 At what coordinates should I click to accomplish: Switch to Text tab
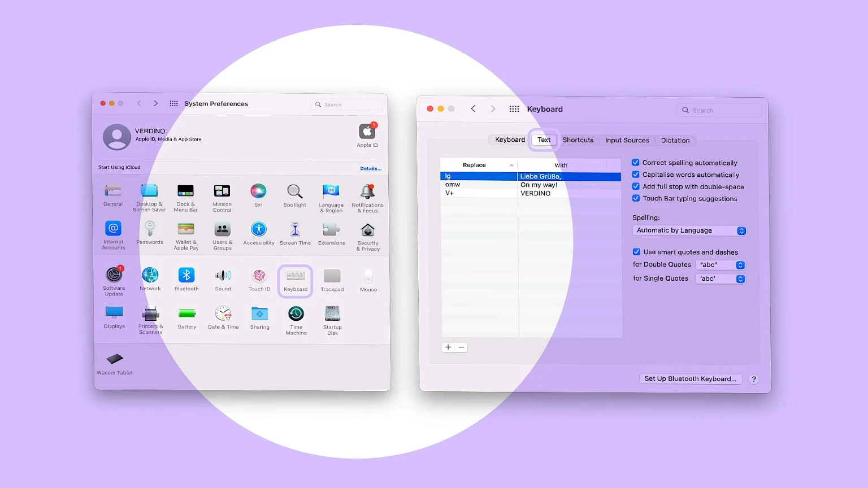pyautogui.click(x=544, y=140)
